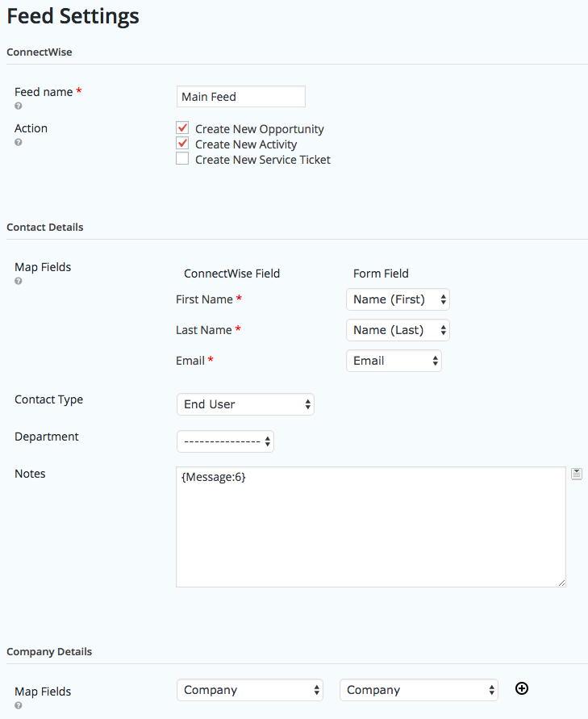Viewport: 588px width, 719px height.
Task: Click the Feed name label
Action: (44, 92)
